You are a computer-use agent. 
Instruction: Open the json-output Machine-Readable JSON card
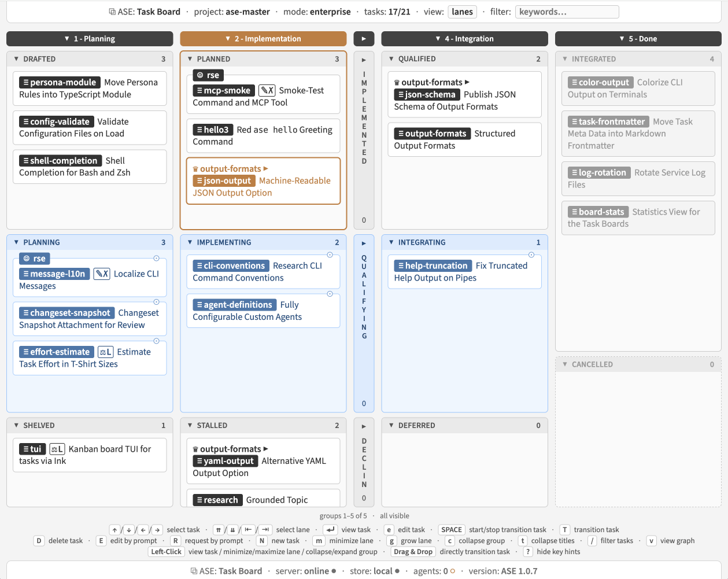click(263, 181)
